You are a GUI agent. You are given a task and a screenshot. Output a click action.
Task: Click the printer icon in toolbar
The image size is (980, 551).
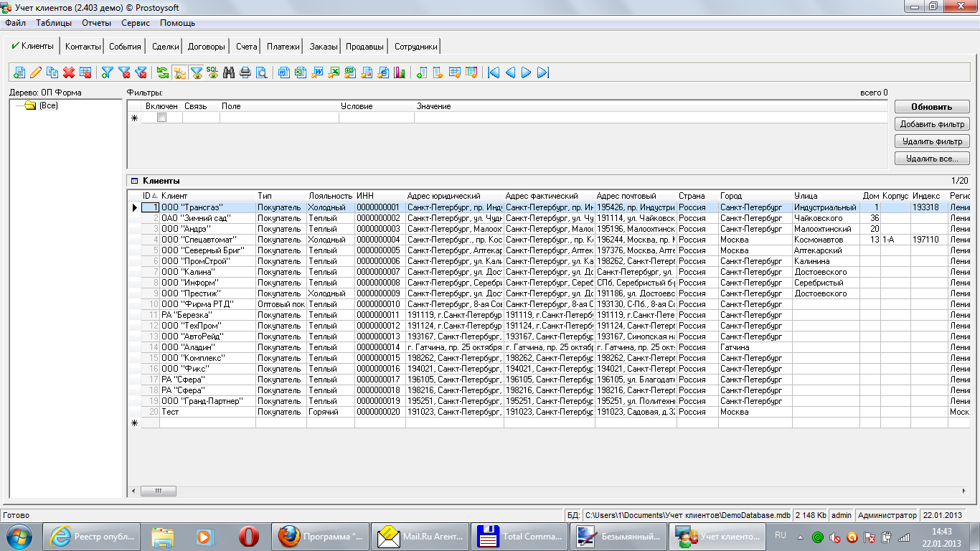245,72
